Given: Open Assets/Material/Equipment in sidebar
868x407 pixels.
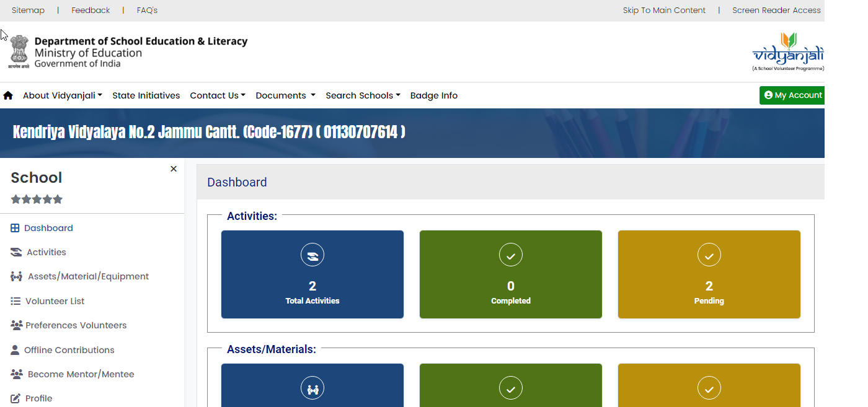Looking at the screenshot, I should click(x=88, y=276).
